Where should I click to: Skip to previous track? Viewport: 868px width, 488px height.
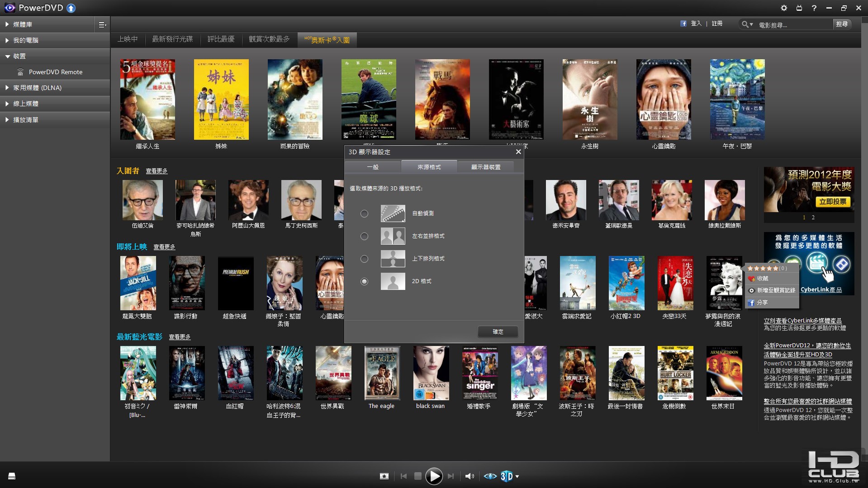click(x=403, y=476)
